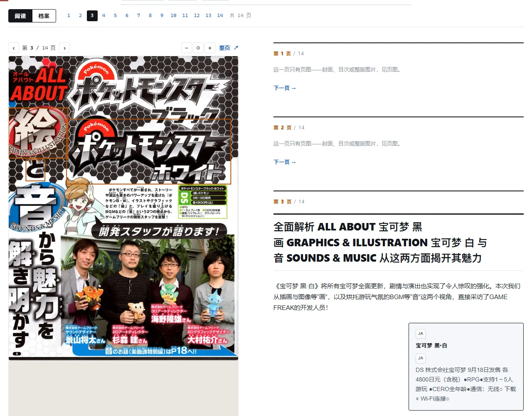Zoom out with the minus button
This screenshot has height=416, width=532.
coord(187,48)
